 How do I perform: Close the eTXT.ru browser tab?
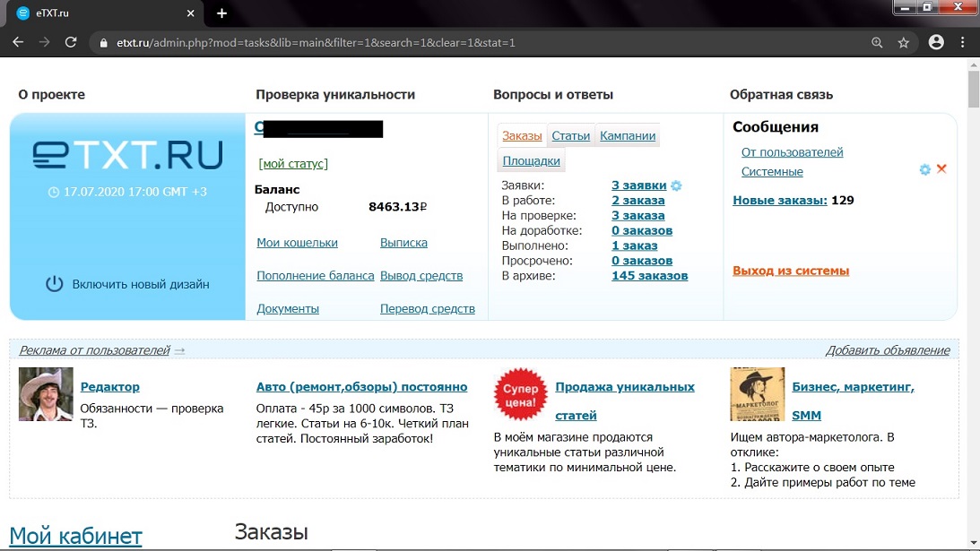(191, 13)
